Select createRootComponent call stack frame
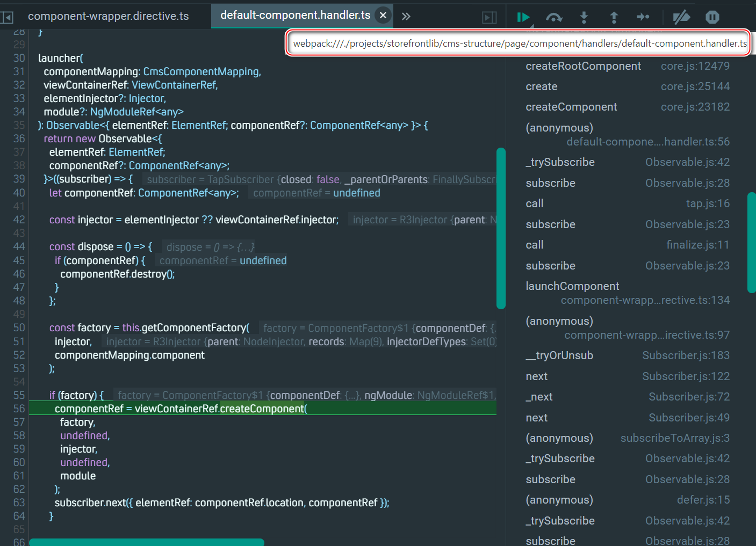This screenshot has width=756, height=546. [583, 66]
